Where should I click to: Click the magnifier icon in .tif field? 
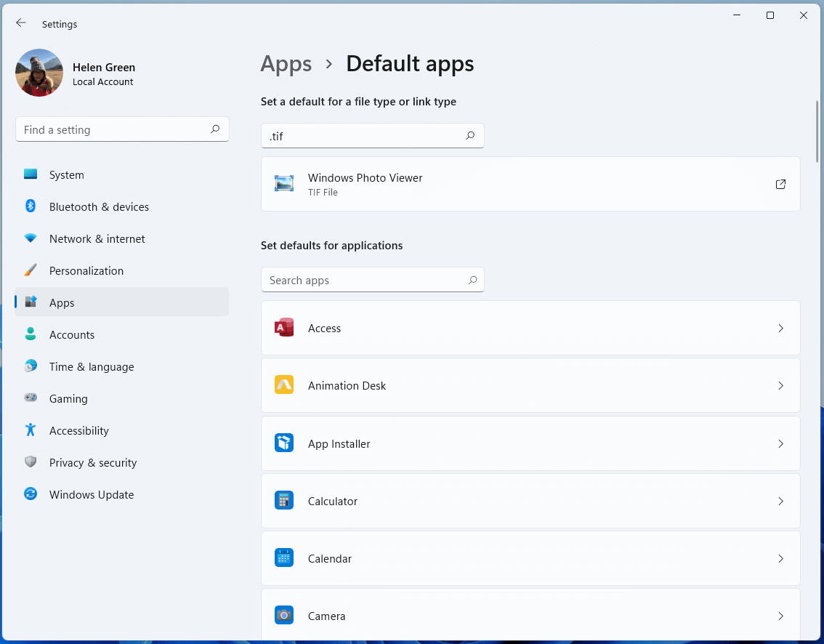(470, 136)
